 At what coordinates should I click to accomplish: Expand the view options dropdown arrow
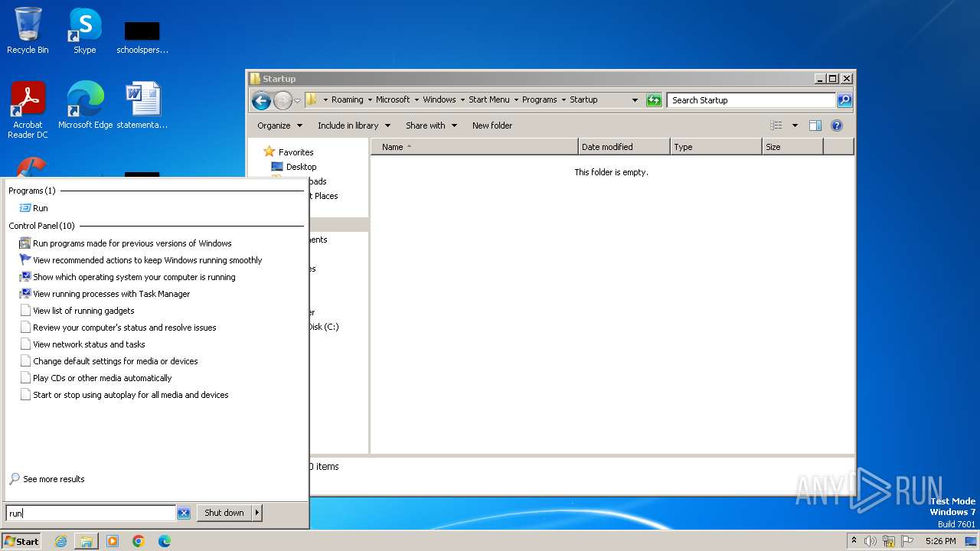[x=795, y=126]
